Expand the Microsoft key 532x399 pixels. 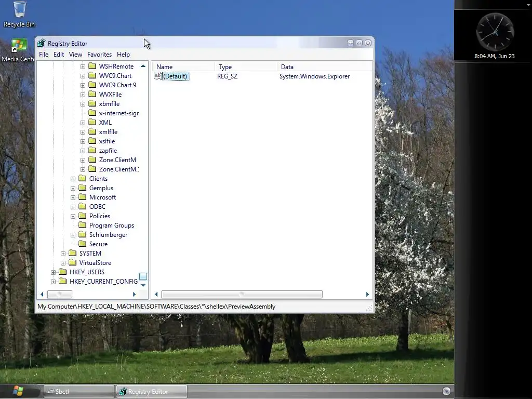coord(73,197)
